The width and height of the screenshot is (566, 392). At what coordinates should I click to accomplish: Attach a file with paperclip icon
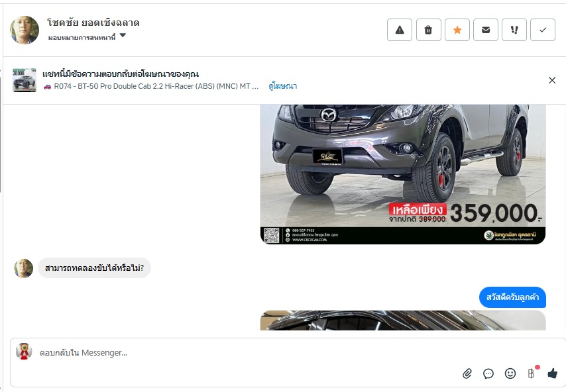[467, 373]
